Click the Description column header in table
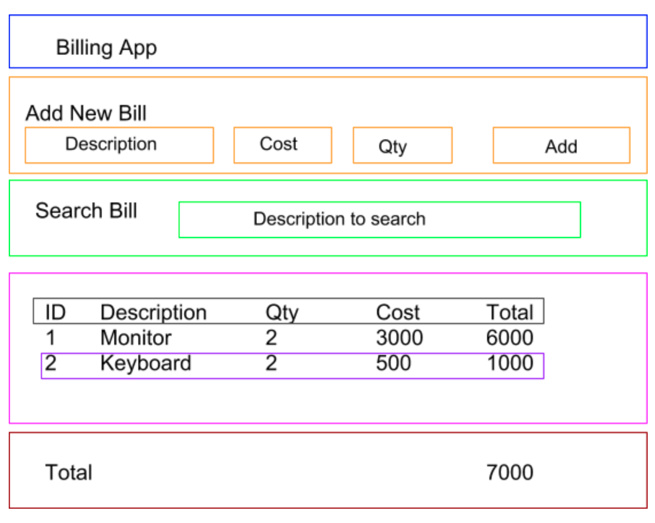The height and width of the screenshot is (523, 655). 153,312
